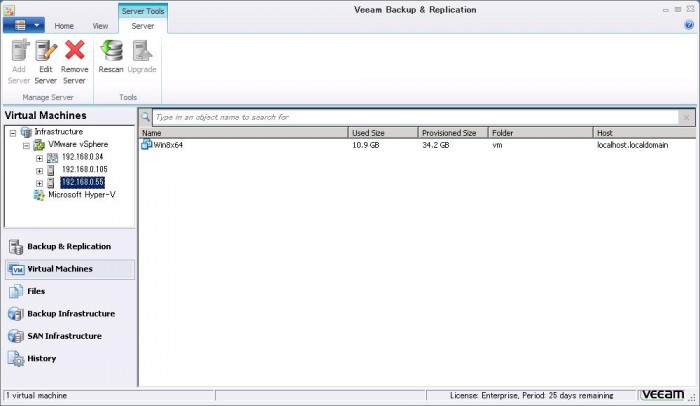Sort list by Used Size column
The width and height of the screenshot is (700, 406).
tap(382, 132)
